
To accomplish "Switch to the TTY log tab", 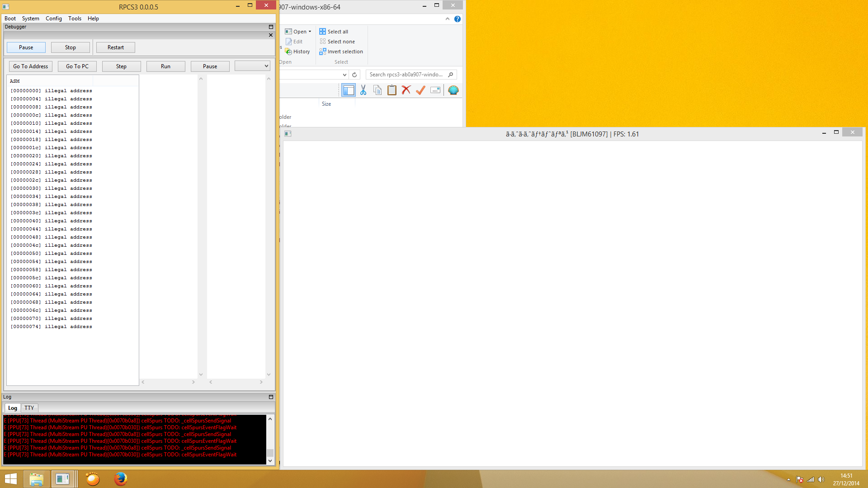I will pos(29,408).
